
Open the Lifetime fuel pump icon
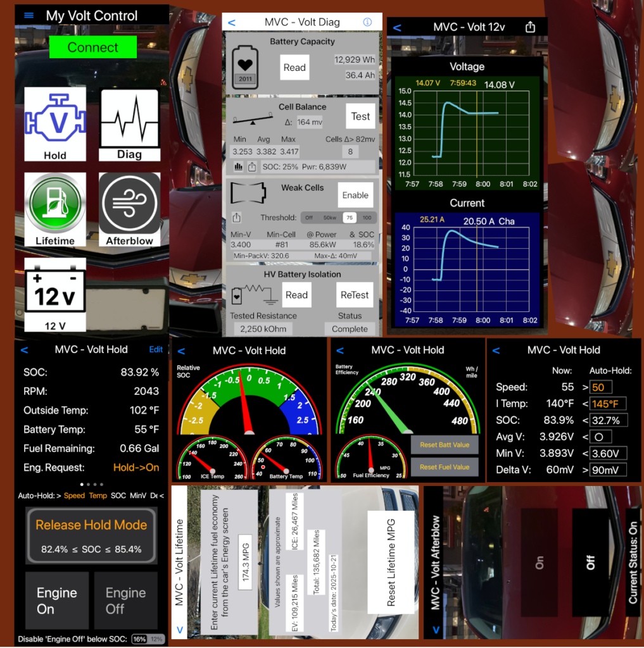(x=55, y=209)
